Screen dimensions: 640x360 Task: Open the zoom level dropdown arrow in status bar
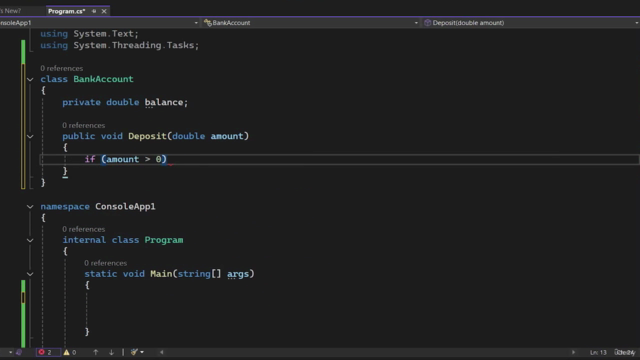pos(10,352)
